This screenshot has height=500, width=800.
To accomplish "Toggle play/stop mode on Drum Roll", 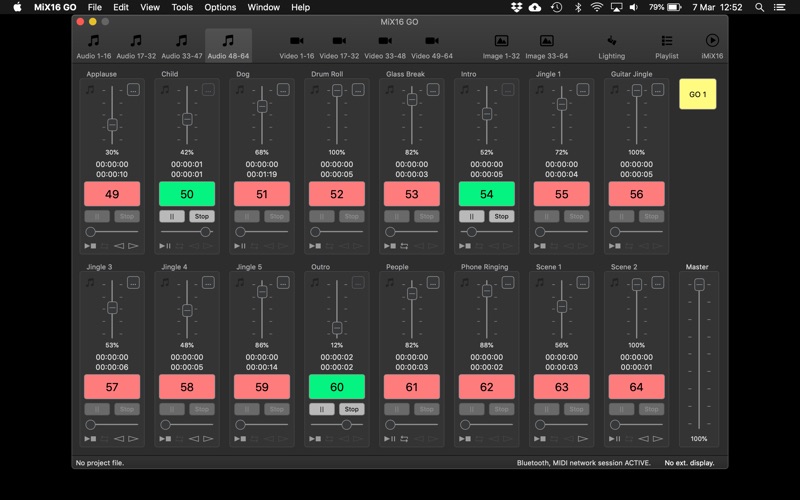I will click(x=315, y=246).
